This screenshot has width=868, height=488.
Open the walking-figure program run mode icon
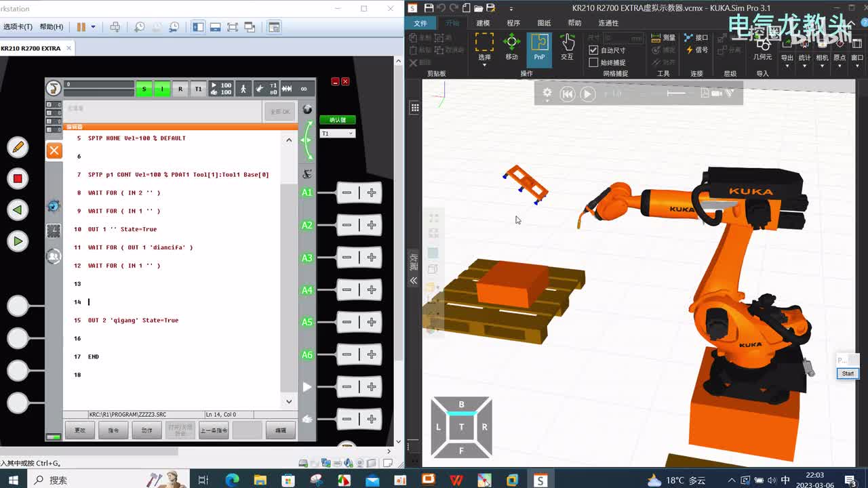[x=243, y=89]
